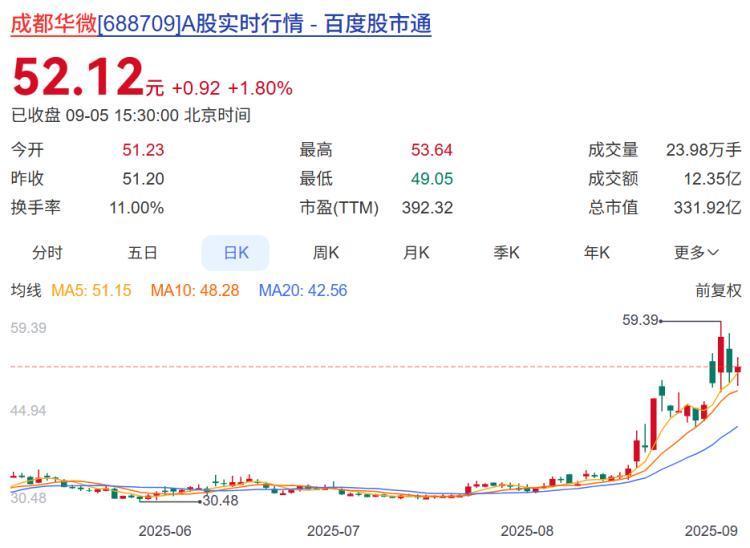Image resolution: width=750 pixels, height=548 pixels.
Task: Click the 成交量 value 23.98万手
Action: click(x=704, y=150)
